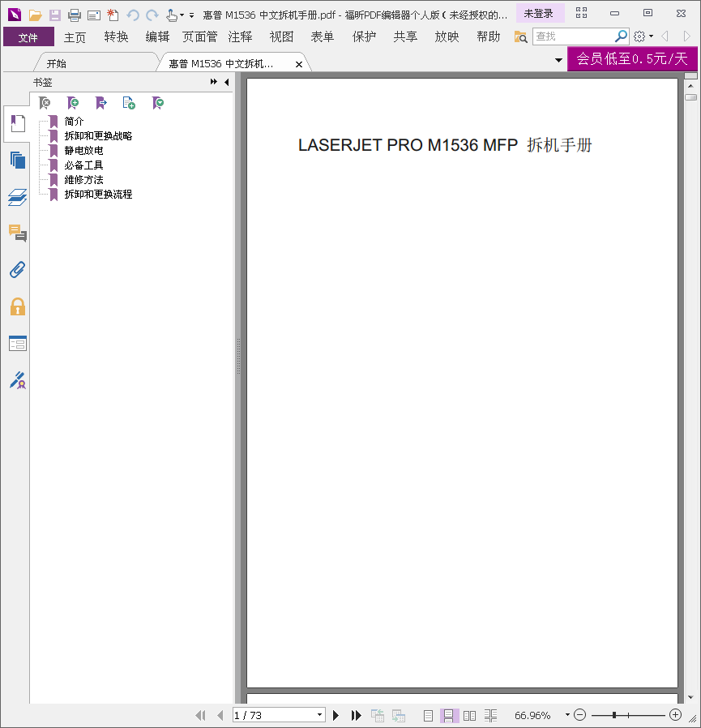Click the zoom out minus button
The width and height of the screenshot is (701, 728).
[579, 715]
